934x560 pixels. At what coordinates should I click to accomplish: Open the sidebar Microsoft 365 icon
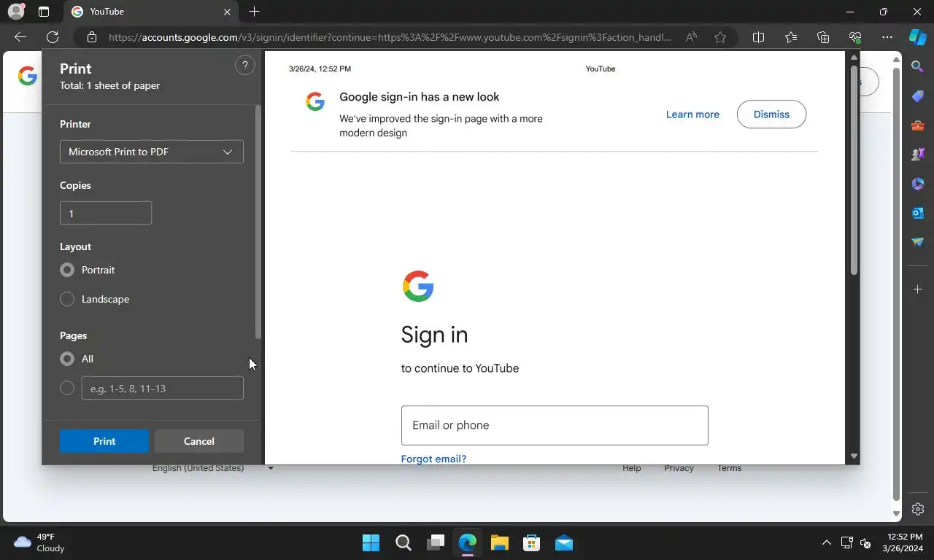[x=918, y=184]
